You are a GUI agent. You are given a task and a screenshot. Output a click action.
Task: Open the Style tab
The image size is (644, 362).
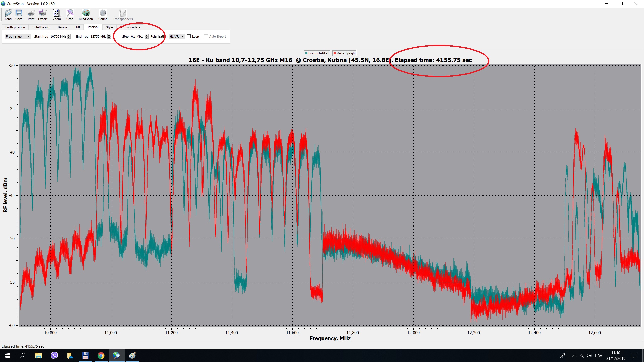pos(109,27)
